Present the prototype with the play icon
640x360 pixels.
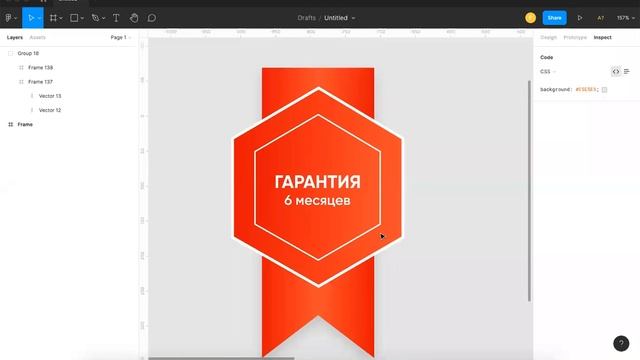[x=580, y=18]
